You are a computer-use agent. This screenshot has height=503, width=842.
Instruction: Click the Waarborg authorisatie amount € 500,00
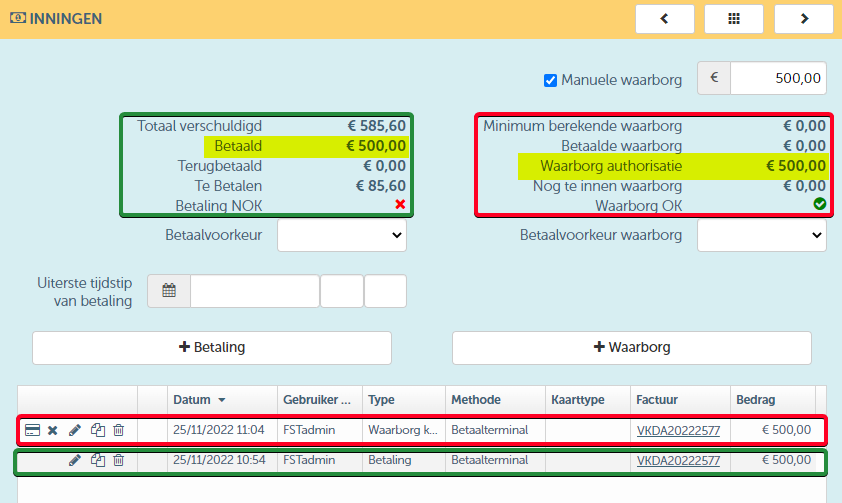796,166
